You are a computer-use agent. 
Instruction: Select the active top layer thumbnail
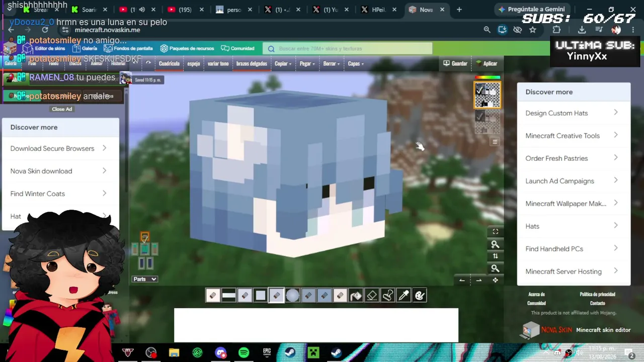(488, 96)
